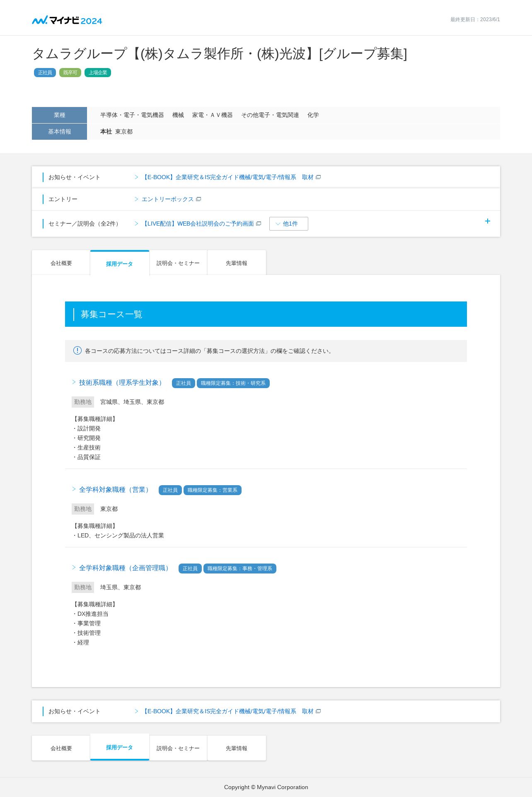Click chevron before エントリーボックス link

pos(136,199)
